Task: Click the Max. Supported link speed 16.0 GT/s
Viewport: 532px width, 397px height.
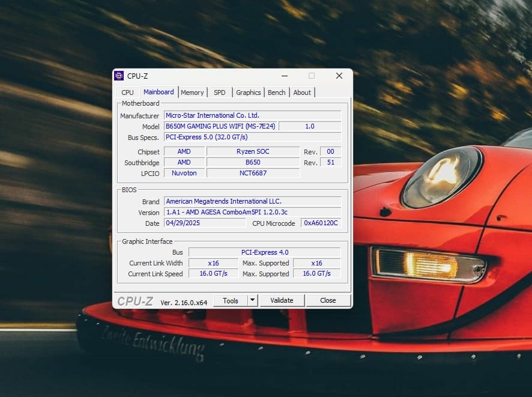Action: [x=316, y=273]
